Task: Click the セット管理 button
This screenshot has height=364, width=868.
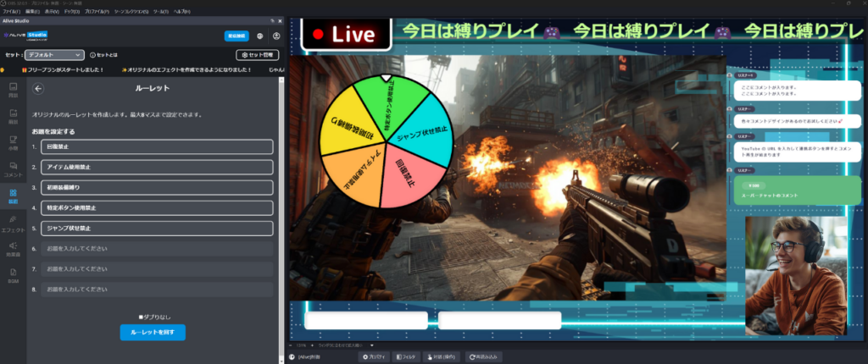Action: pos(257,54)
